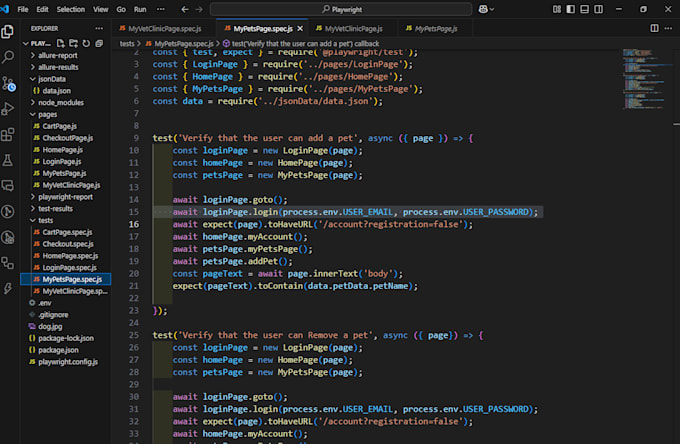
Task: Collapse the jsonData folder
Action: pos(52,79)
